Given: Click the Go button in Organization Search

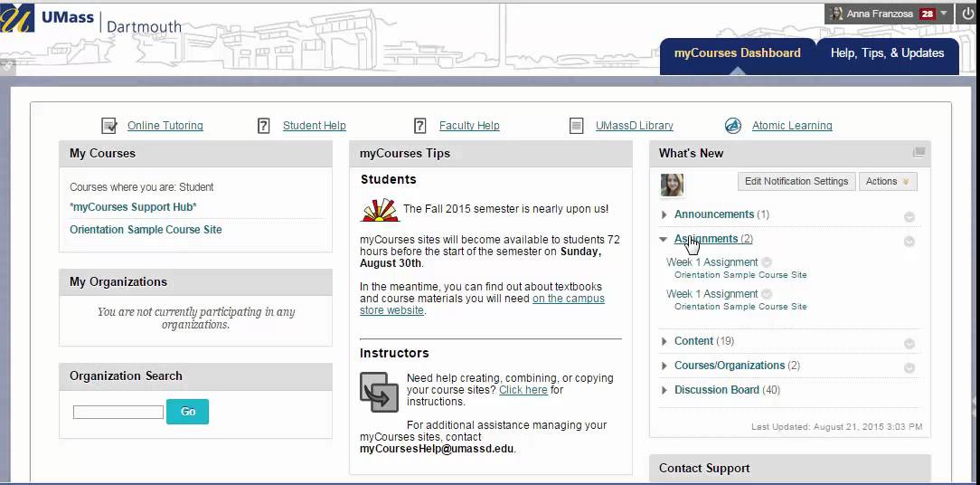Looking at the screenshot, I should [x=187, y=412].
